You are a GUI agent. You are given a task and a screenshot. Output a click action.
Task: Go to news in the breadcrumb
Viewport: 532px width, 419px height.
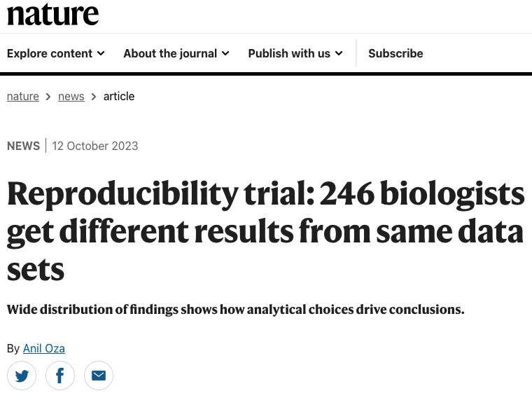(71, 96)
